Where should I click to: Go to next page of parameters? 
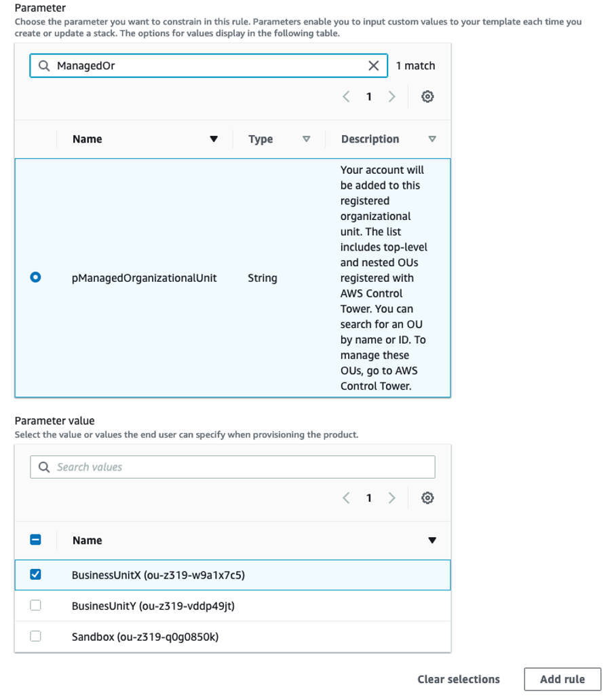coord(391,96)
